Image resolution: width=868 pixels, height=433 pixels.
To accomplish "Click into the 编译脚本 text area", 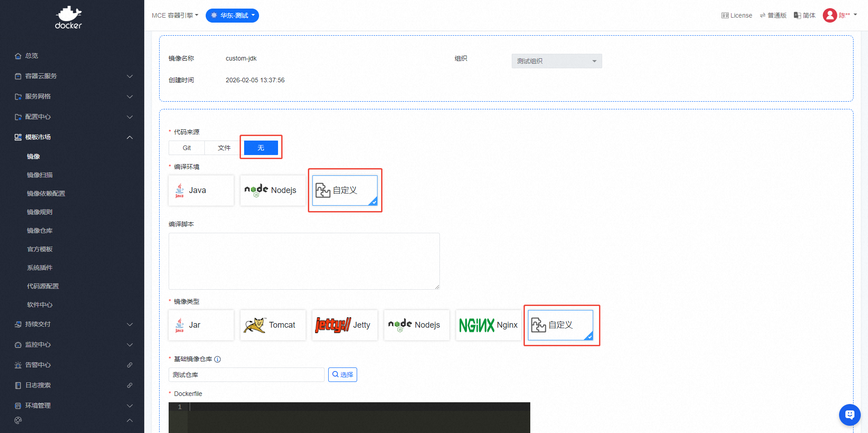I will pos(304,261).
